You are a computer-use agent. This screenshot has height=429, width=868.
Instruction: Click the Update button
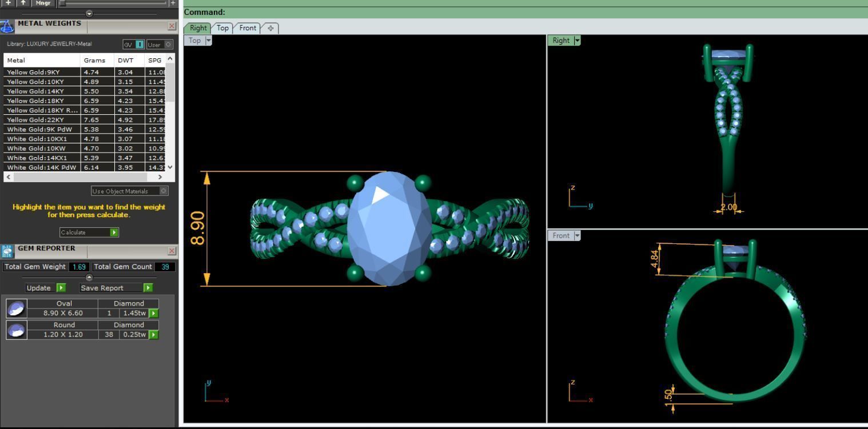point(46,288)
